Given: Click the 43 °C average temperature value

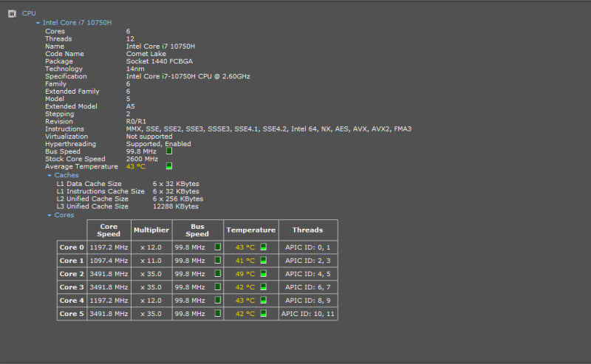Looking at the screenshot, I should pos(136,167).
